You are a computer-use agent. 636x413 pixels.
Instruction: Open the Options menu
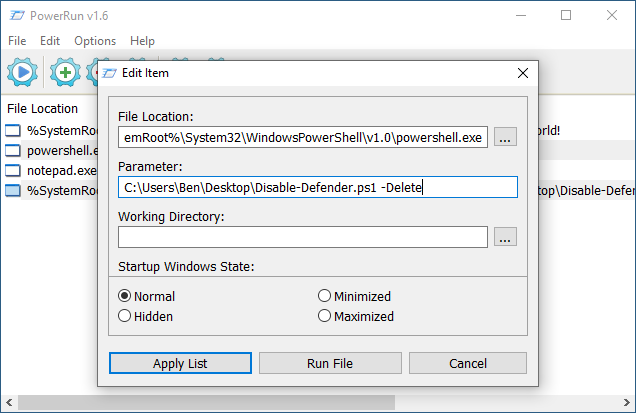pyautogui.click(x=95, y=41)
